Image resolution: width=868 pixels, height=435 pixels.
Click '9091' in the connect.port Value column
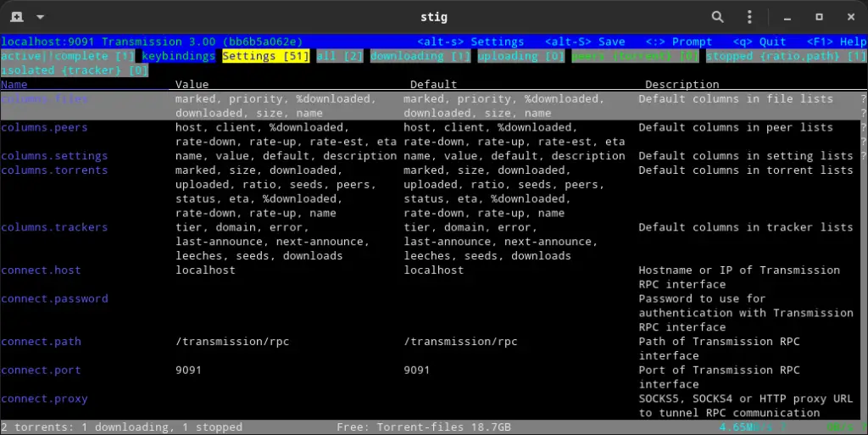point(189,371)
